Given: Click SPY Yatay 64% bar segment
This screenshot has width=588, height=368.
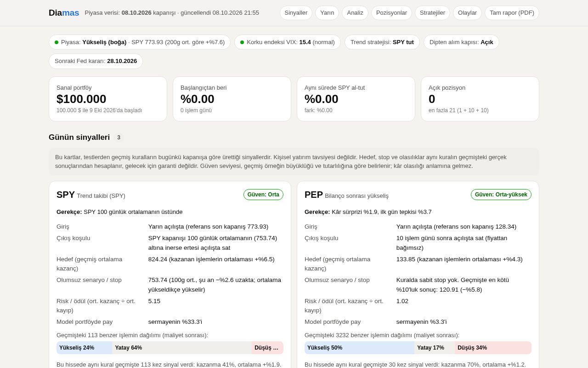Looking at the screenshot, I should (x=182, y=348).
